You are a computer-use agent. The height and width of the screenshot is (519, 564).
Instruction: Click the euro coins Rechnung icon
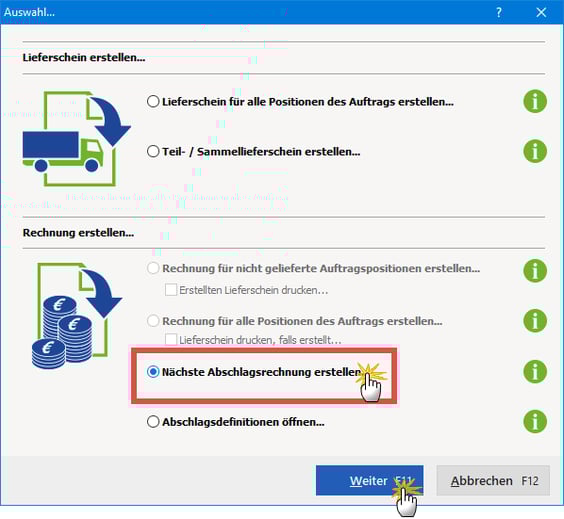coord(77,316)
